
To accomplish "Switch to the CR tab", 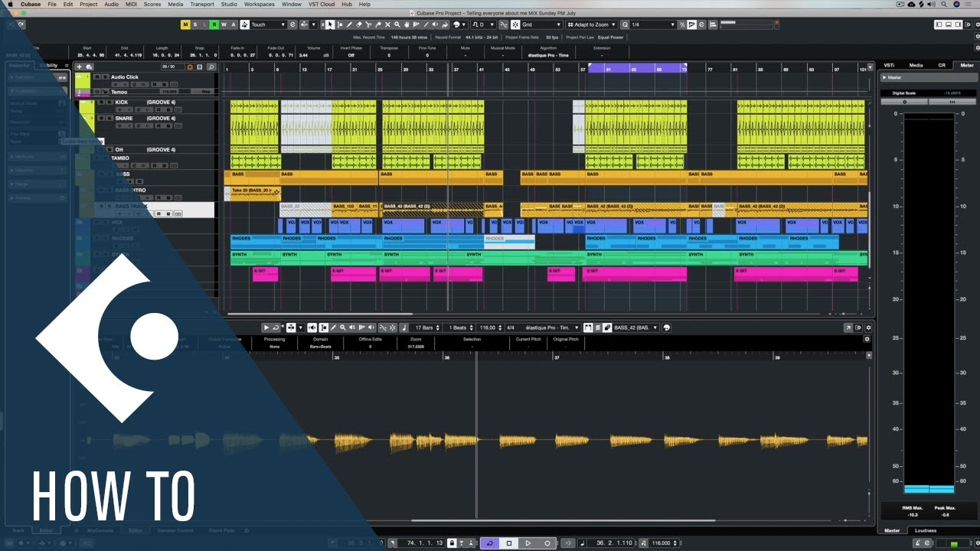I will click(942, 65).
